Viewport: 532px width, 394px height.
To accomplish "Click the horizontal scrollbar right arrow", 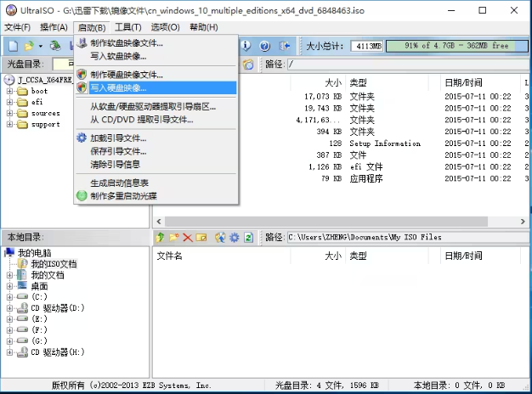I will pos(523,222).
